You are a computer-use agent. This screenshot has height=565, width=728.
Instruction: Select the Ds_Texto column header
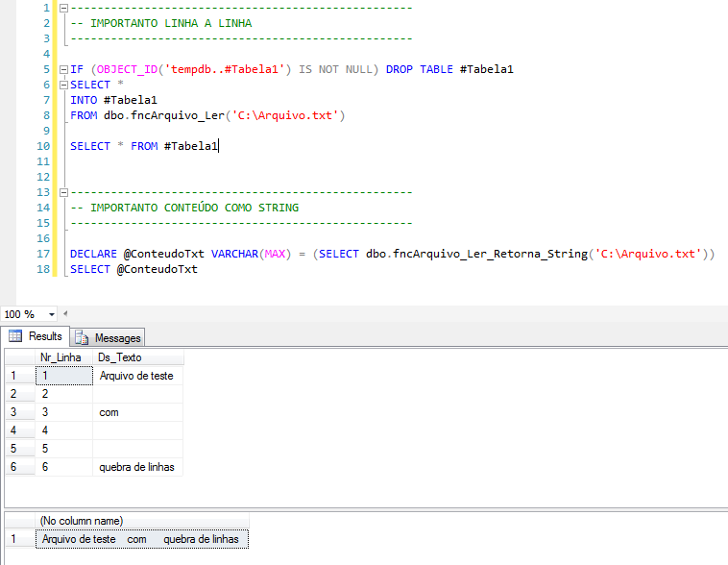tap(138, 357)
